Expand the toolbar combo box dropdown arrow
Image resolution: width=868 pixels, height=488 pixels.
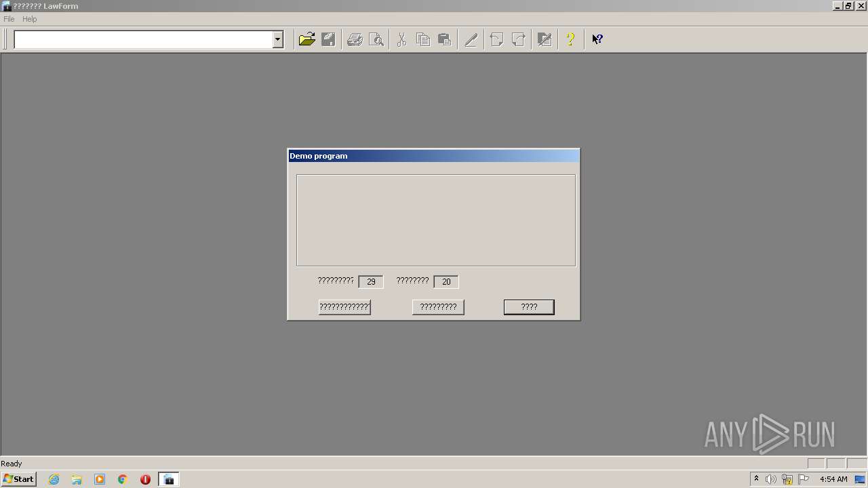point(277,40)
